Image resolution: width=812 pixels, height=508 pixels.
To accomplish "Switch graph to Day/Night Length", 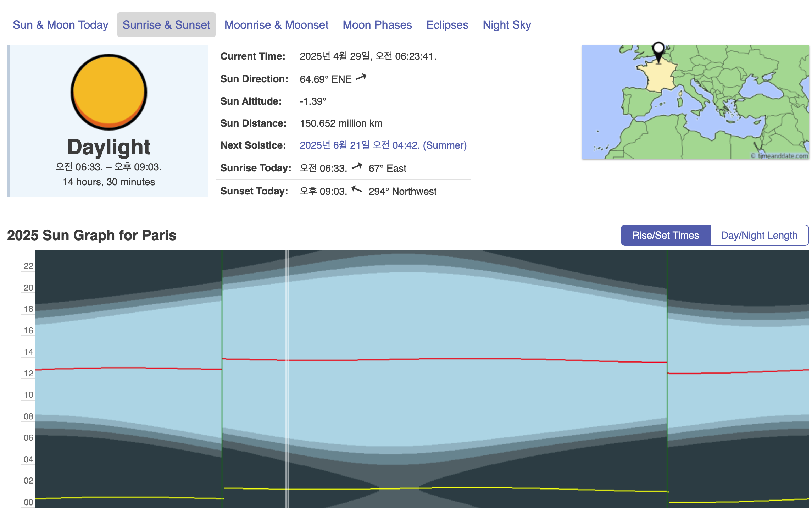I will coord(759,235).
